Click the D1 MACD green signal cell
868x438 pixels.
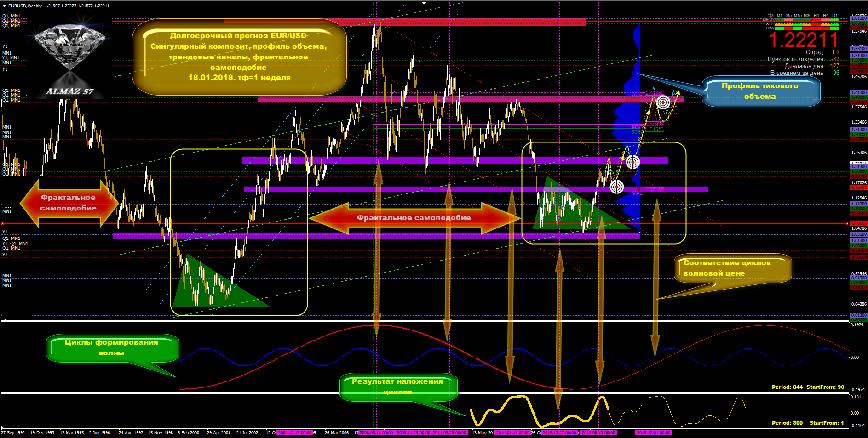pos(835,20)
